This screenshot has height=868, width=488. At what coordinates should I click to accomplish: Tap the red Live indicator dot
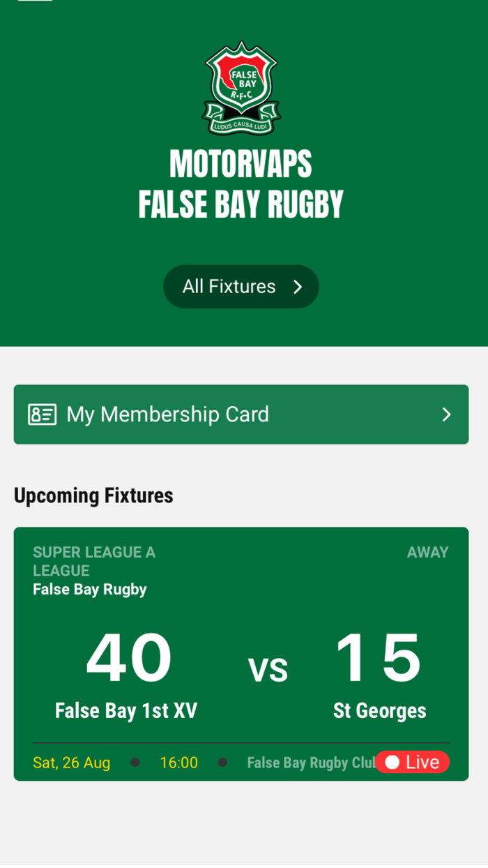tap(392, 762)
